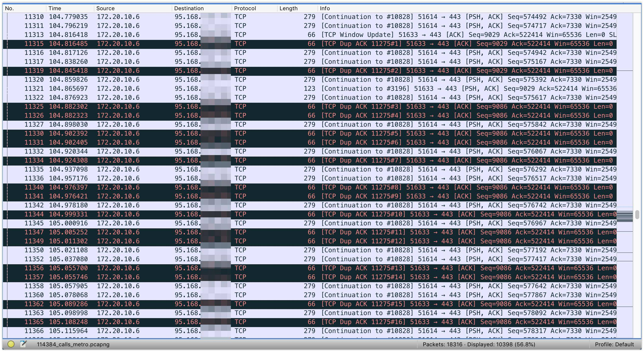This screenshot has height=352, width=644.
Task: Sort by the Protocol column header
Action: click(x=245, y=8)
